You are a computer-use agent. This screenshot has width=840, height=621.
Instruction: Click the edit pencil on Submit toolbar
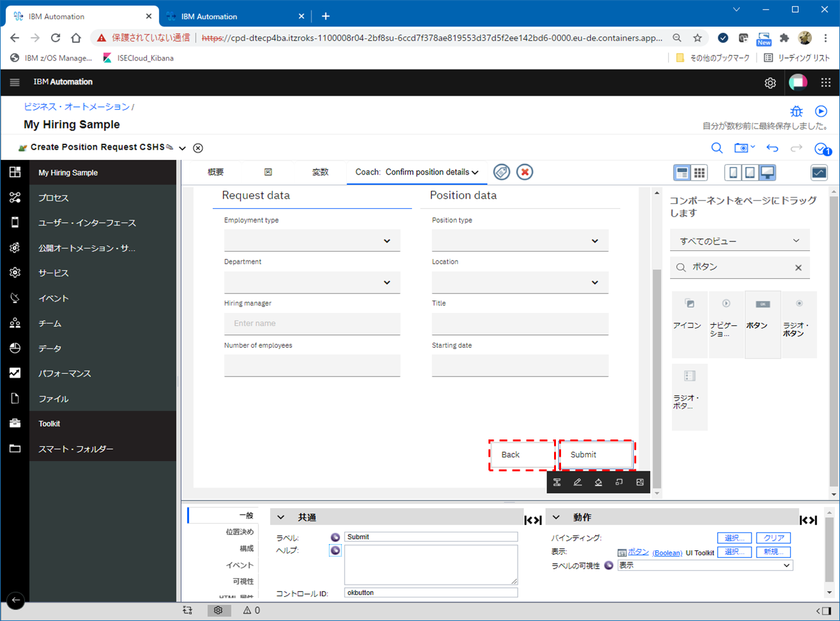[578, 482]
